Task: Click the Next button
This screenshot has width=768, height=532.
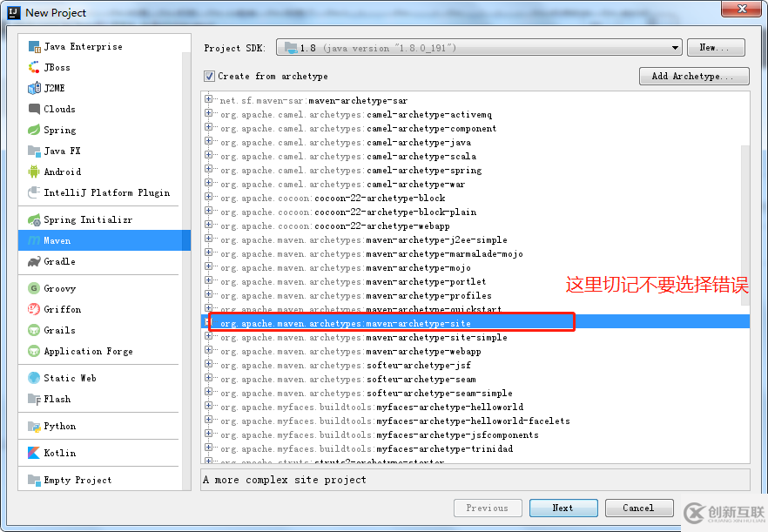Action: pos(563,508)
